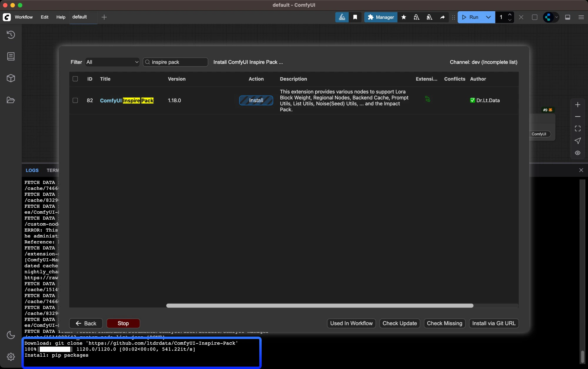Increase queue count with the stepper arrow
Screen dimensions: 588x369
click(510, 15)
